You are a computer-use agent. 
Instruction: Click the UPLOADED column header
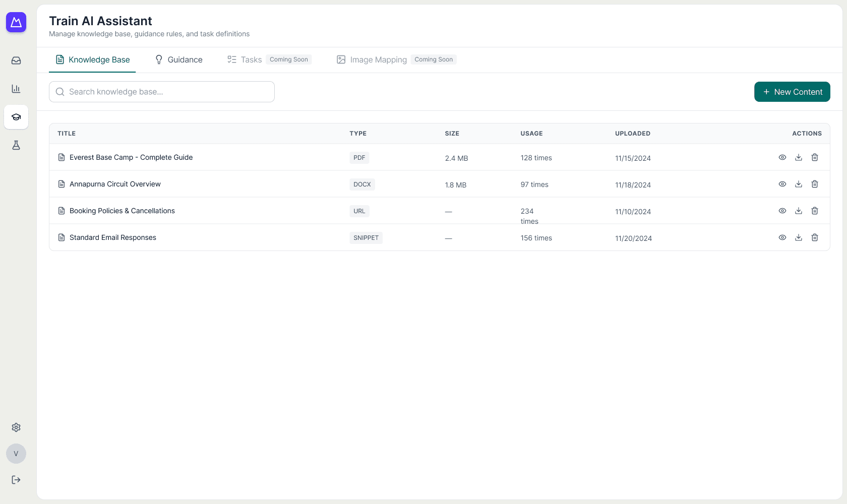(633, 134)
